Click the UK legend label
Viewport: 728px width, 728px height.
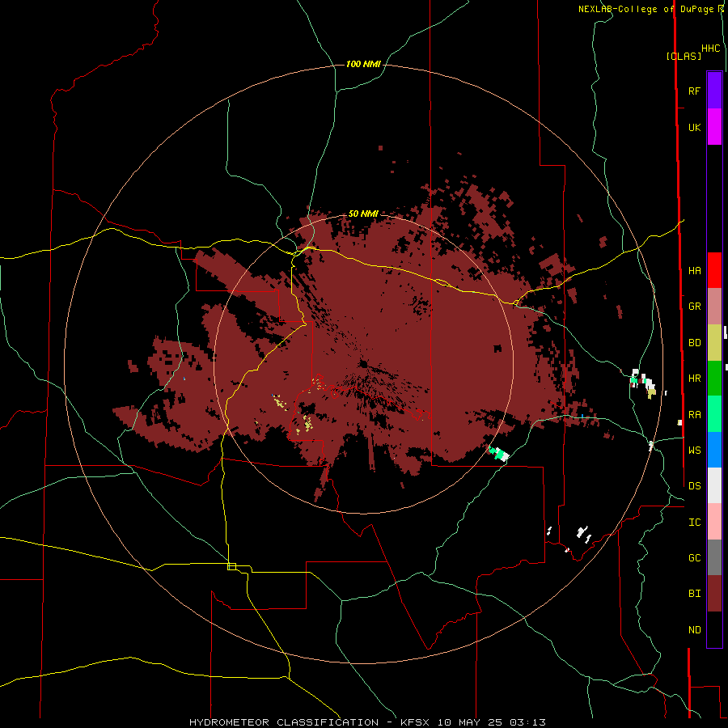[695, 127]
